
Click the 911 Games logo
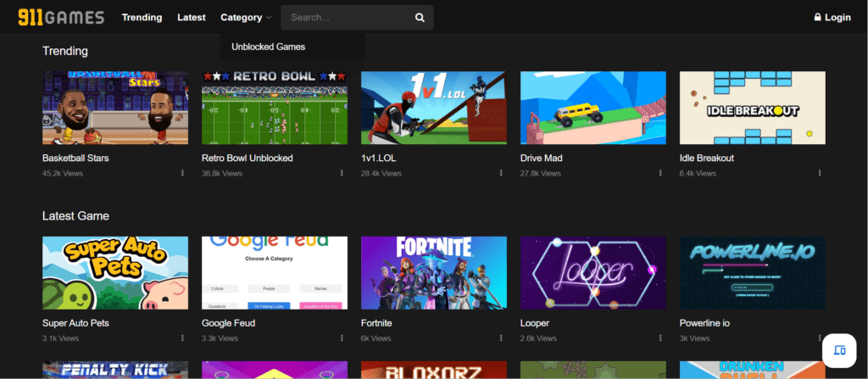tap(61, 17)
